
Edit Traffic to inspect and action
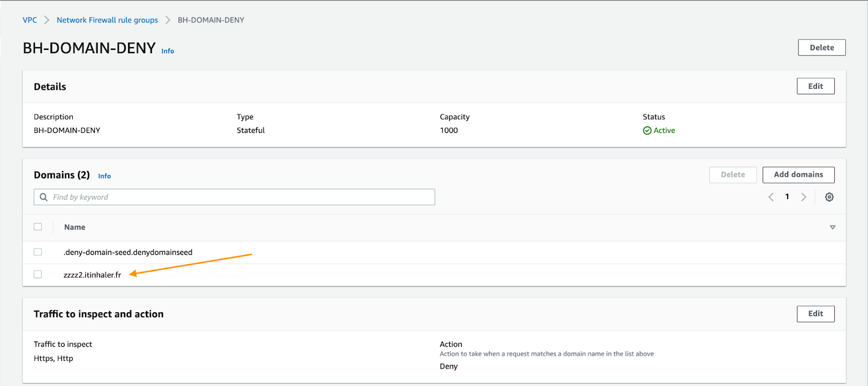click(815, 314)
